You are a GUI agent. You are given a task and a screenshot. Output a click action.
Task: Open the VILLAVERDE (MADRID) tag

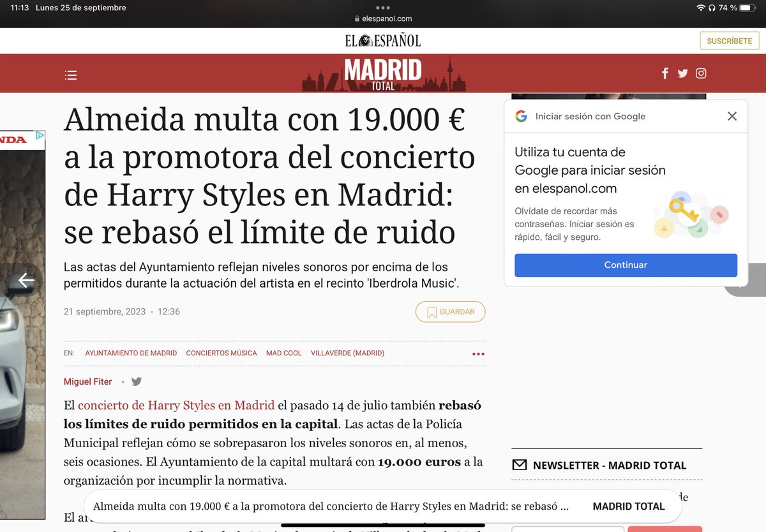pos(347,353)
